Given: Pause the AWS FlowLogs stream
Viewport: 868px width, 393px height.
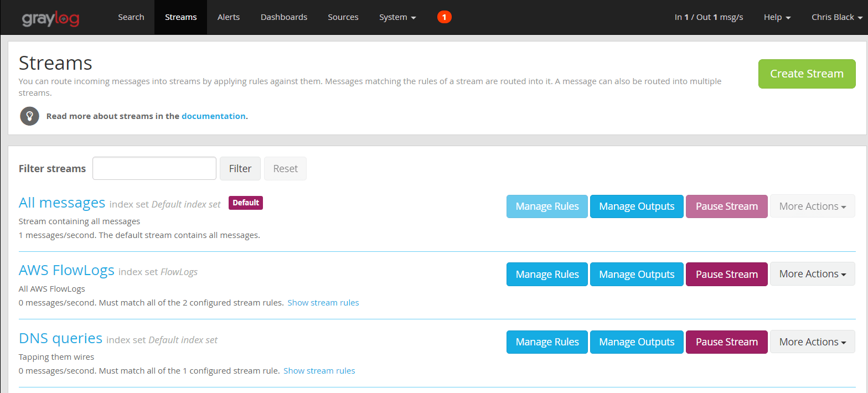Looking at the screenshot, I should tap(726, 274).
